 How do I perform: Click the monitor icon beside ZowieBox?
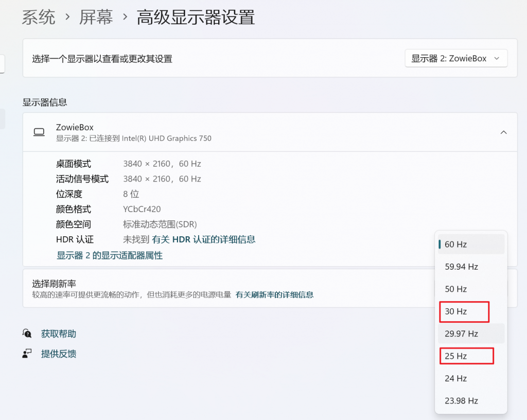click(39, 132)
